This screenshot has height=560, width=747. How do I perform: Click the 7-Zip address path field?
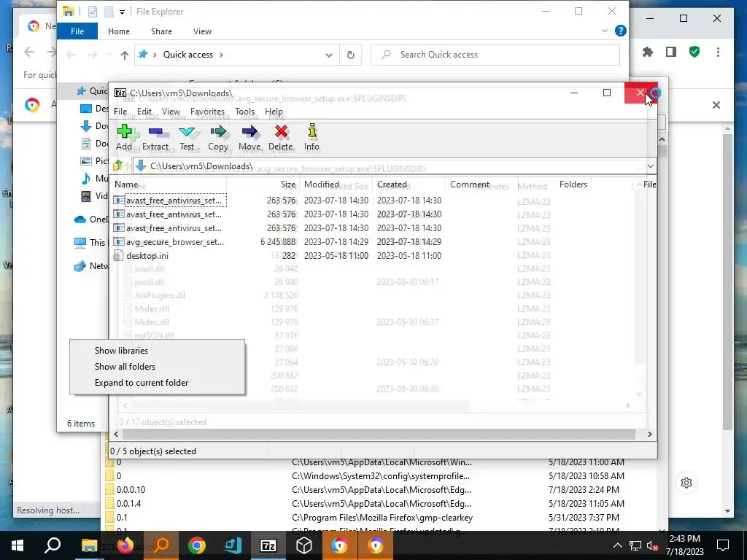click(388, 166)
